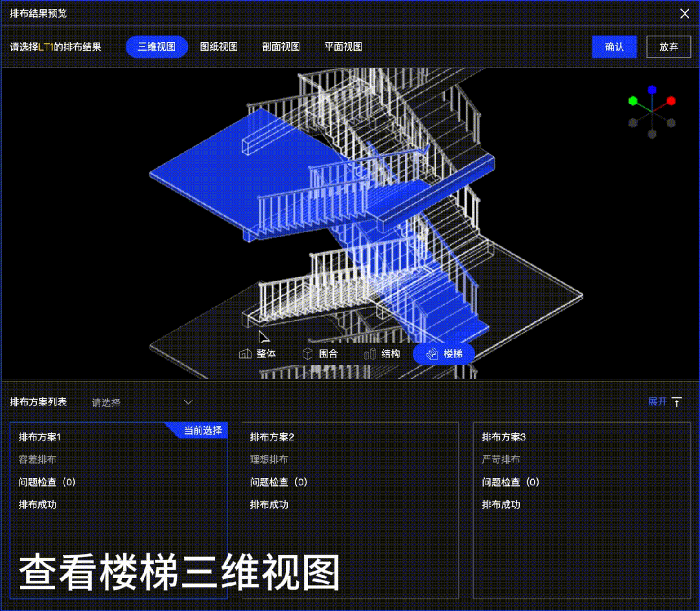Image resolution: width=700 pixels, height=611 pixels.
Task: Open the 图纸视图 tab
Action: [x=219, y=47]
